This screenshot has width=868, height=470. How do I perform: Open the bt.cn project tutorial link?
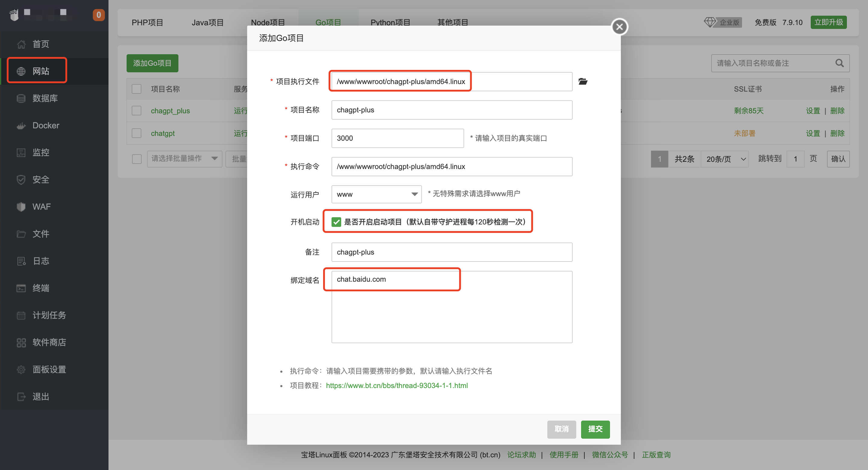point(397,385)
